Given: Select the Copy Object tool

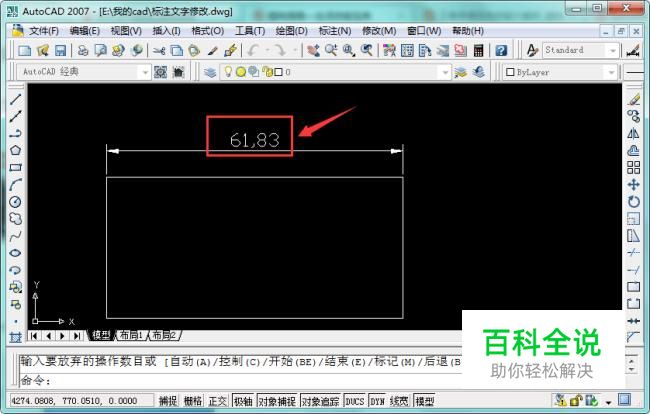Looking at the screenshot, I should (633, 116).
